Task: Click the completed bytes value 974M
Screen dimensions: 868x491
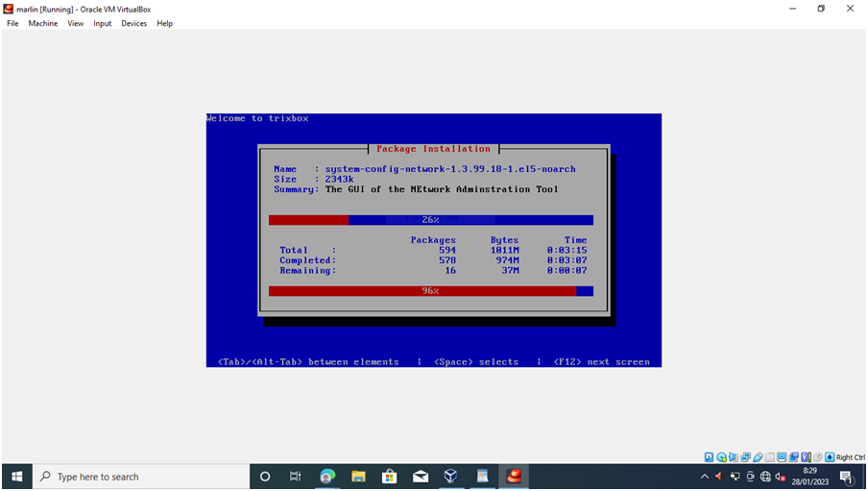Action: [508, 259]
